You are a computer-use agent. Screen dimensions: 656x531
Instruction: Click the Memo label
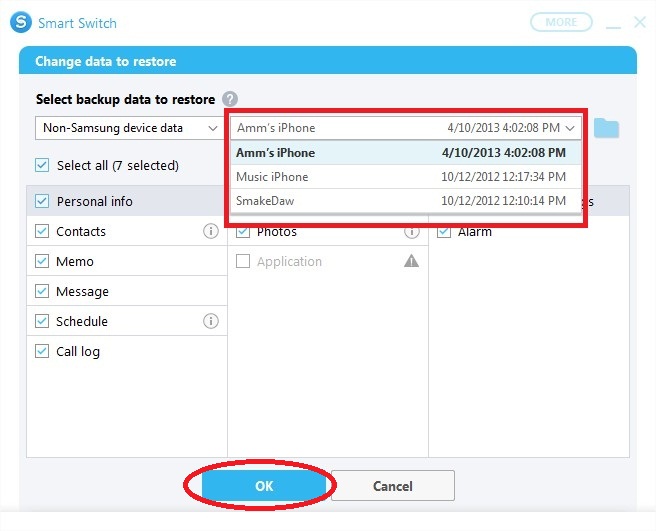pyautogui.click(x=75, y=262)
